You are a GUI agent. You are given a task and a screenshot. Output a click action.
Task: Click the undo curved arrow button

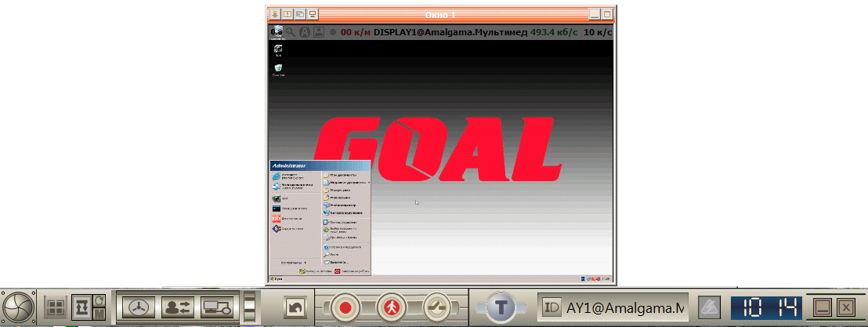pyautogui.click(x=295, y=307)
